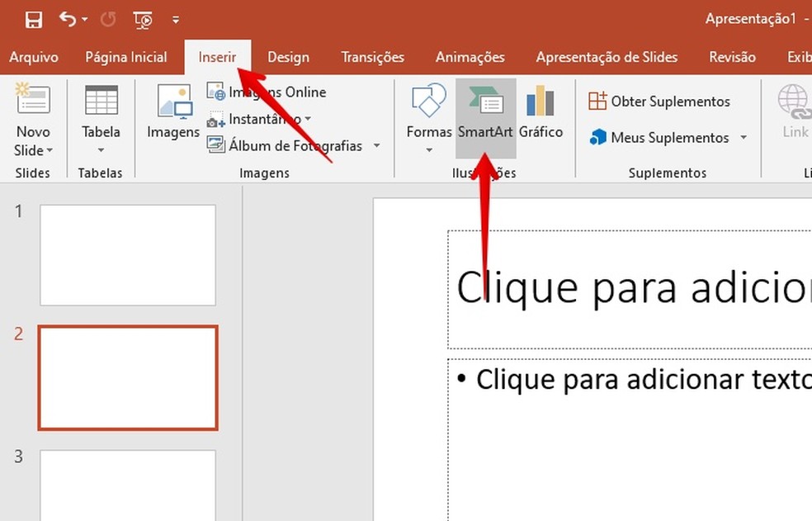Open the Instantâneo dropdown arrow
This screenshot has width=812, height=521.
(308, 119)
